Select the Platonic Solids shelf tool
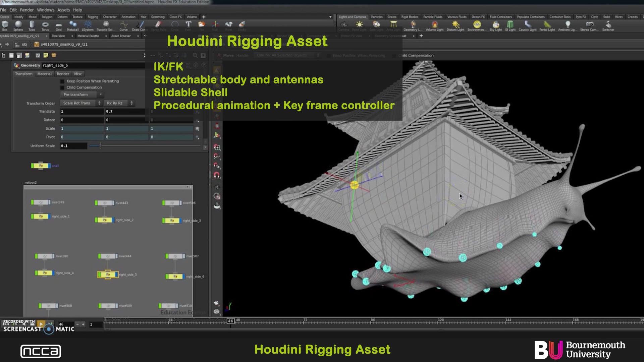The height and width of the screenshot is (362, 644). pyautogui.click(x=105, y=26)
